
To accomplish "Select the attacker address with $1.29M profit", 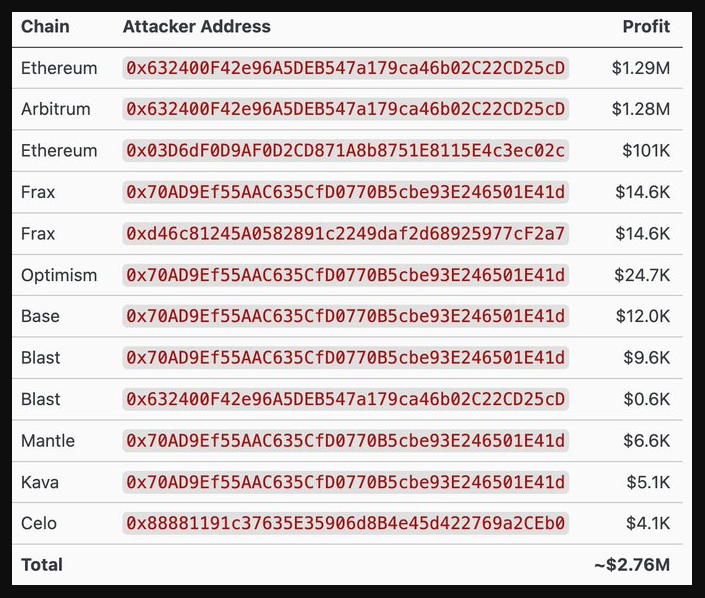I will (x=345, y=68).
